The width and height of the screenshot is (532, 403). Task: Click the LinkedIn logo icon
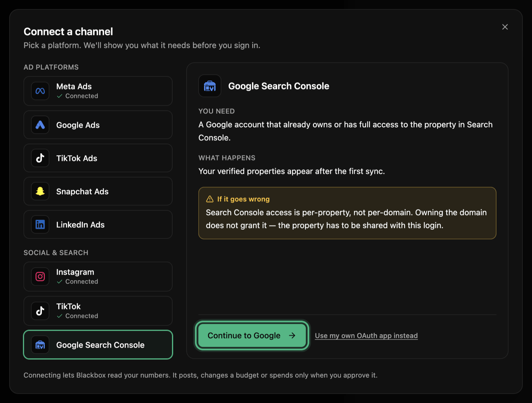[40, 225]
